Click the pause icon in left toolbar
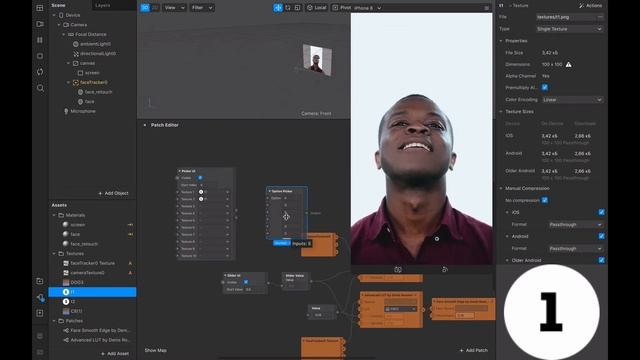Viewport: 640px width, 360px height. click(x=40, y=40)
